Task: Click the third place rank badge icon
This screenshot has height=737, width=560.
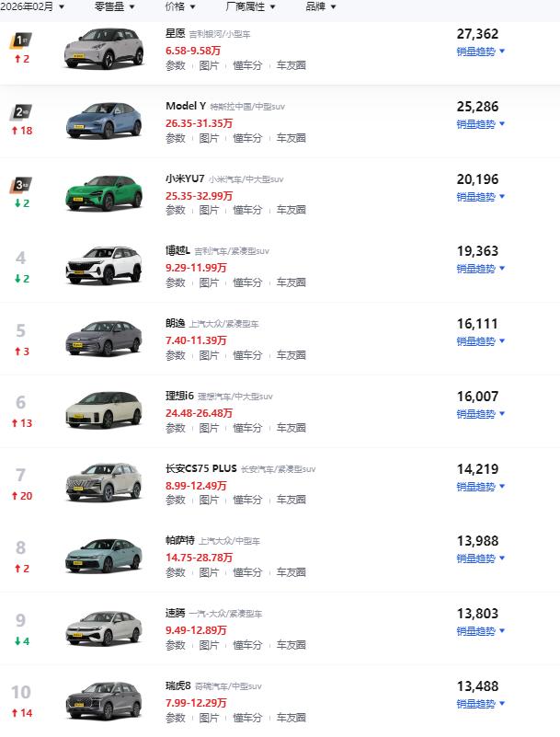Action: pos(20,185)
